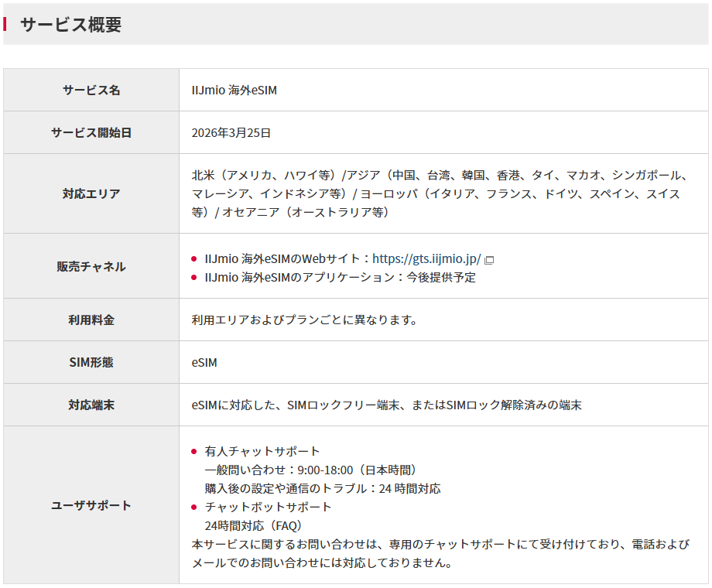Click the チャットボットサポート bullet item

pyautogui.click(x=268, y=508)
